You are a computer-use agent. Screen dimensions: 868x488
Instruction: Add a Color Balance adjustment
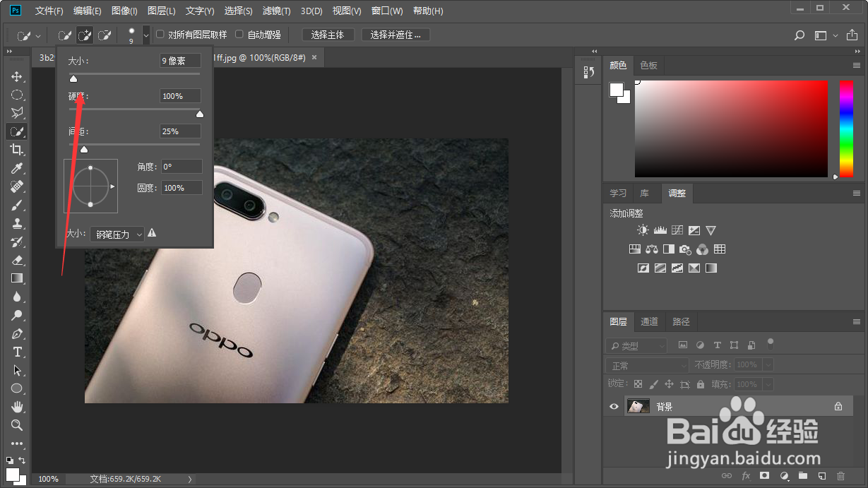pyautogui.click(x=652, y=249)
